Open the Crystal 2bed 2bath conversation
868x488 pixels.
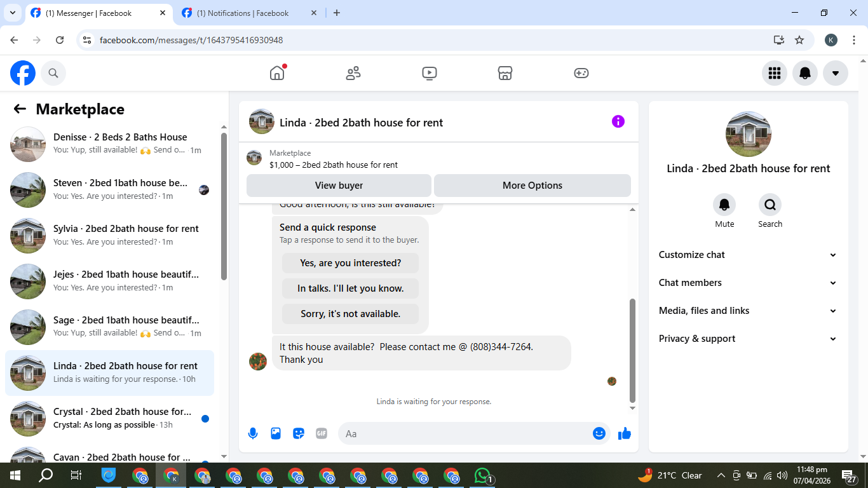110,419
